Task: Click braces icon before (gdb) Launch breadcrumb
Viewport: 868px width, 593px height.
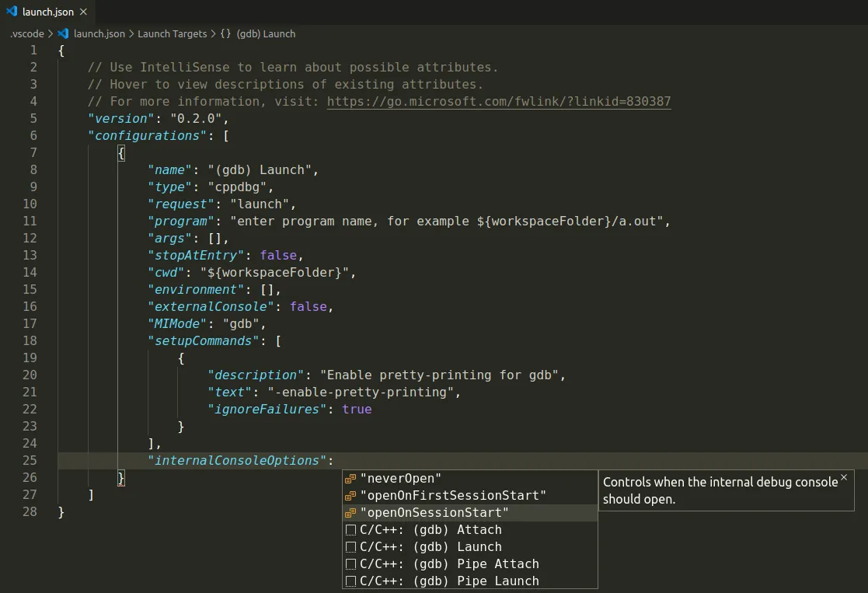Action: (225, 33)
